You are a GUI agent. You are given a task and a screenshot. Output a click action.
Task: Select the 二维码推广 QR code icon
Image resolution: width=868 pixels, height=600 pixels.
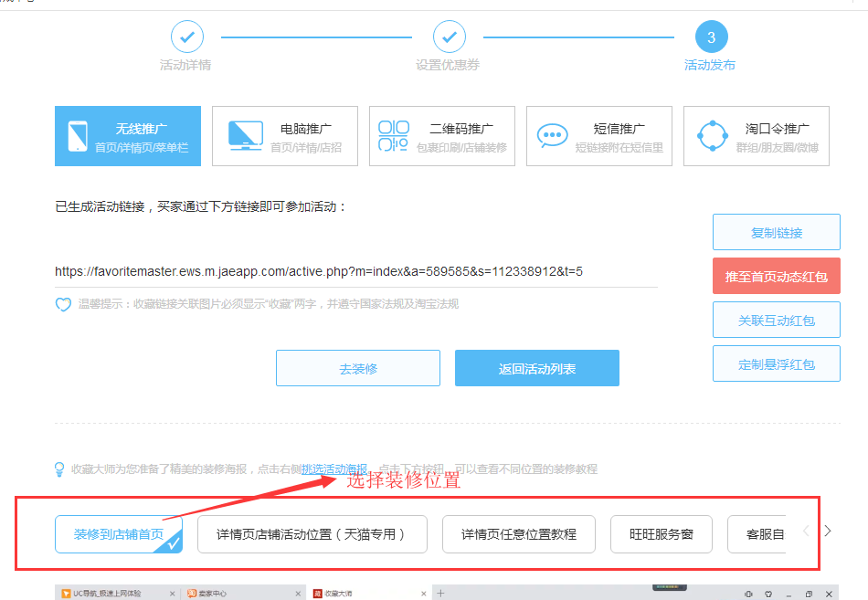pos(395,134)
